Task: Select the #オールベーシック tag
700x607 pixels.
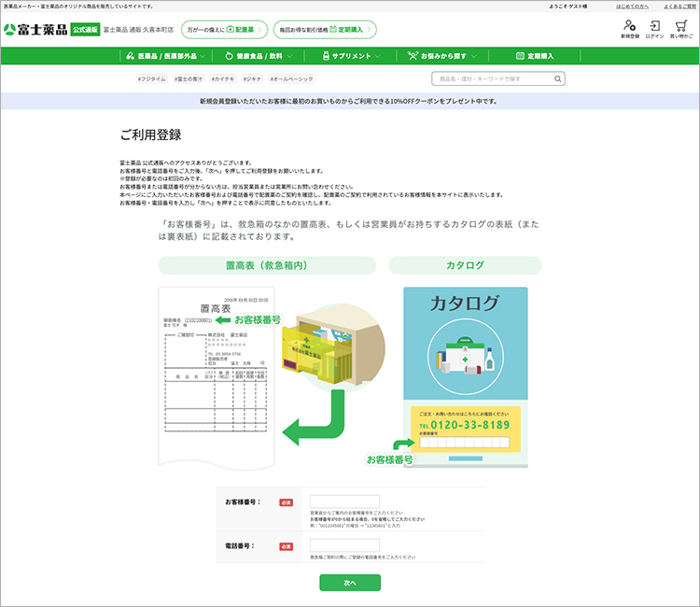Action: pyautogui.click(x=292, y=79)
